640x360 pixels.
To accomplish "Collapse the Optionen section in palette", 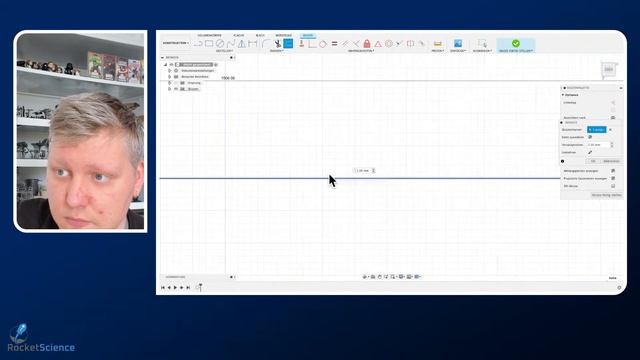I will (x=563, y=95).
